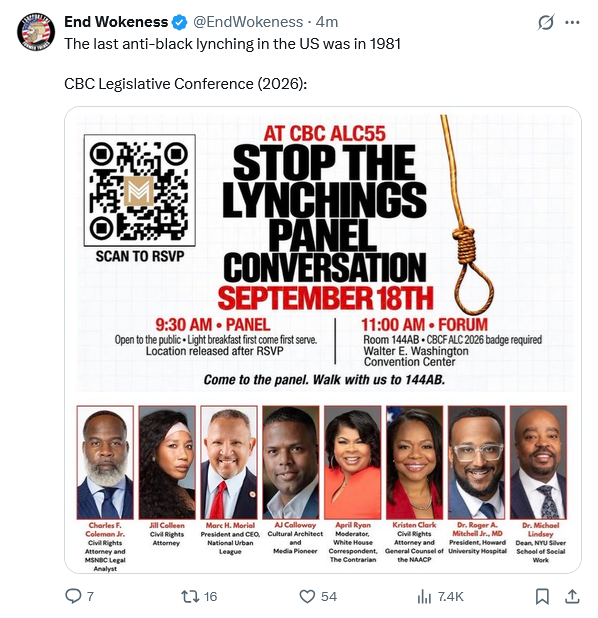Screen dimensions: 598x618
Task: Open the Stop The Lynchings flyer image
Action: [323, 339]
